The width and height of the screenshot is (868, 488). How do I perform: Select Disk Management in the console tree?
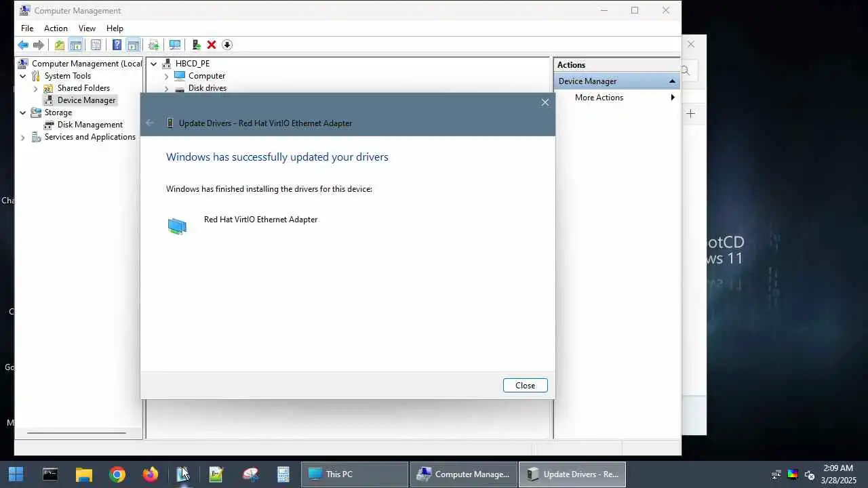pos(90,125)
